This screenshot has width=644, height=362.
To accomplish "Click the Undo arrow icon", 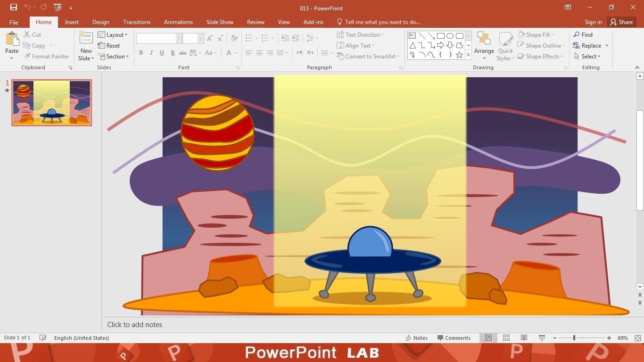I will [27, 8].
